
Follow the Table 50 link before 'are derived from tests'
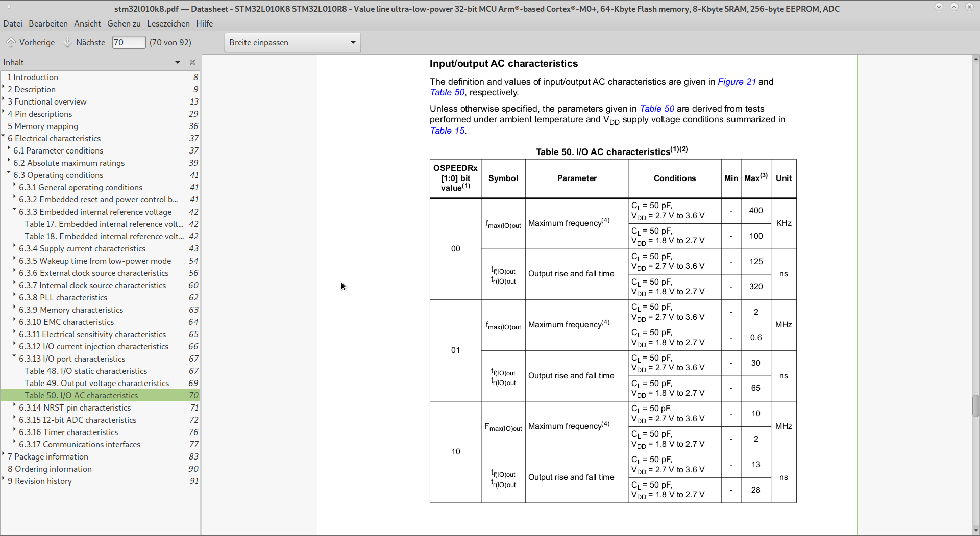click(x=657, y=109)
